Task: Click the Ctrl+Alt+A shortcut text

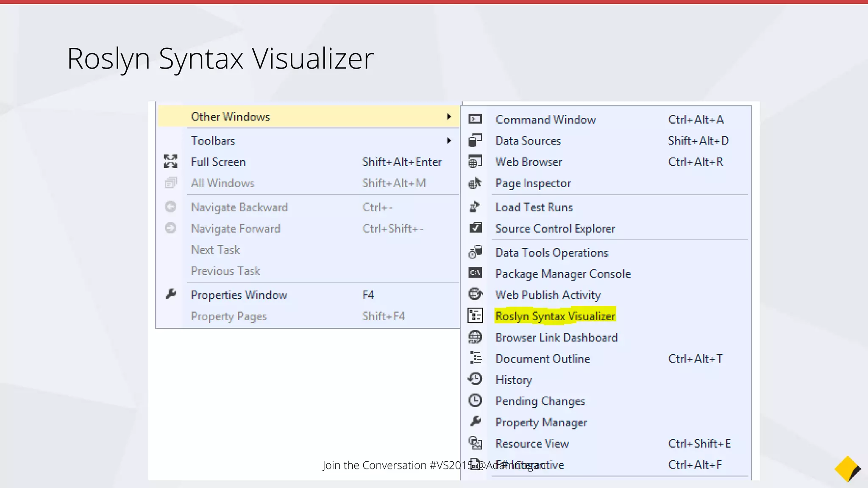Action: (x=696, y=119)
